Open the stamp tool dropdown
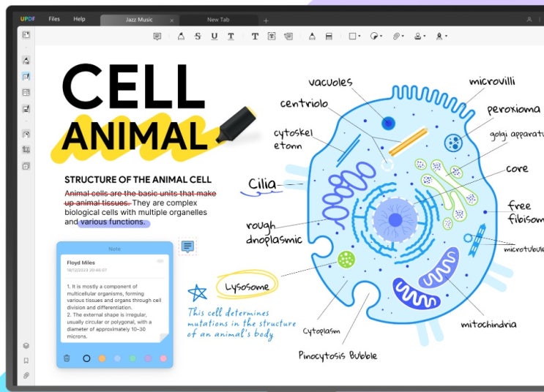 [420, 36]
